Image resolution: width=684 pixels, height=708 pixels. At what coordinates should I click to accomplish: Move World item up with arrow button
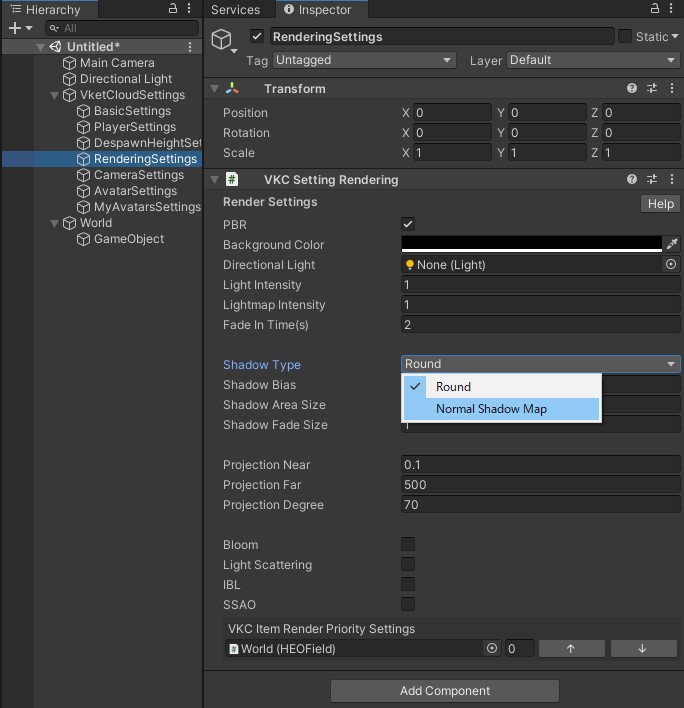click(x=571, y=649)
